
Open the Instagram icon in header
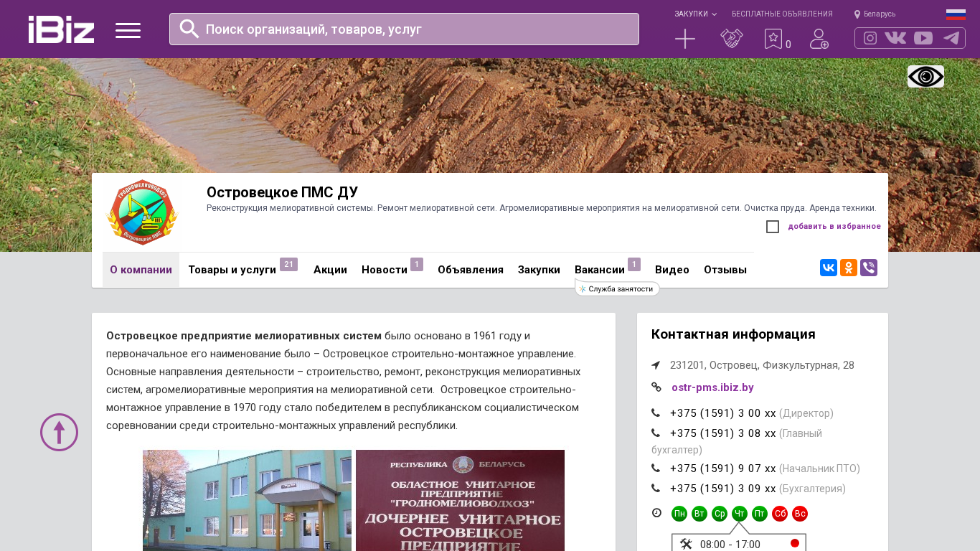[x=870, y=38]
